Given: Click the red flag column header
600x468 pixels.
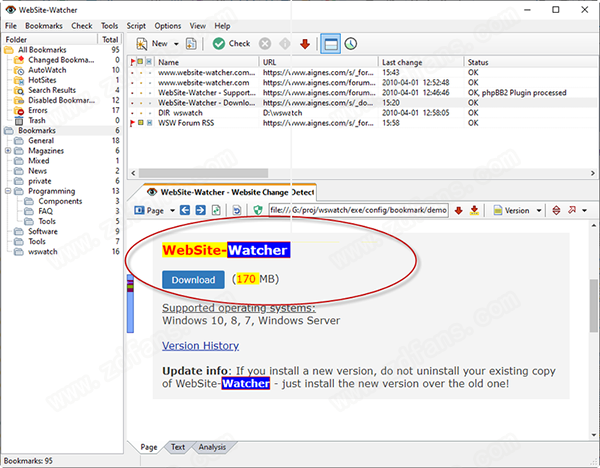Looking at the screenshot, I should pos(133,62).
